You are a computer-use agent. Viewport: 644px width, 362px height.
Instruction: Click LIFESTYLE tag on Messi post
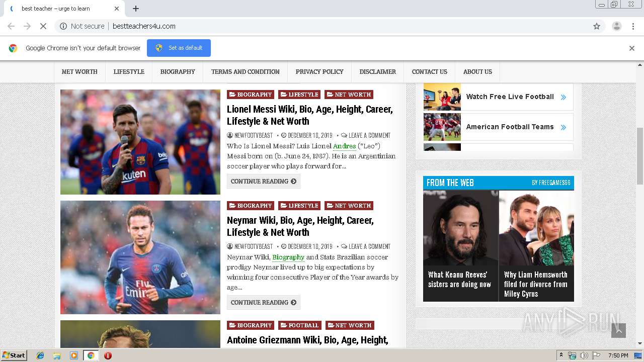[x=299, y=95]
